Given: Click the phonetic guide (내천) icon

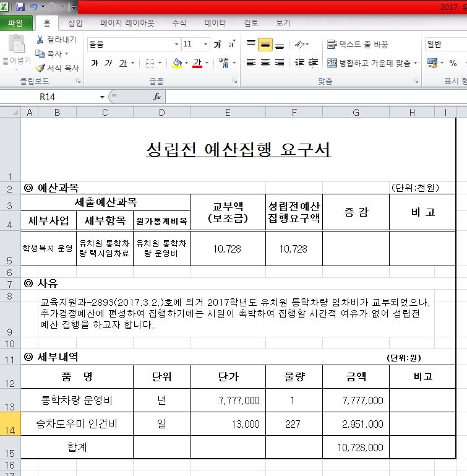Looking at the screenshot, I should (x=224, y=63).
